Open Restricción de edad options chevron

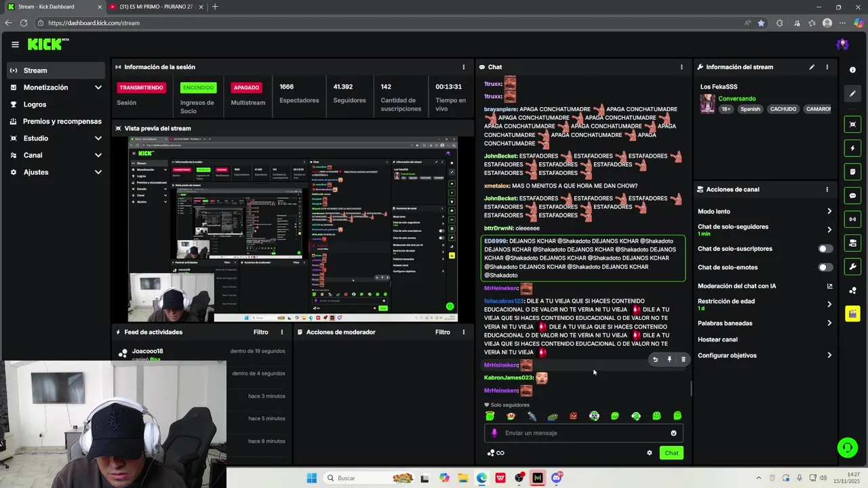(x=829, y=304)
